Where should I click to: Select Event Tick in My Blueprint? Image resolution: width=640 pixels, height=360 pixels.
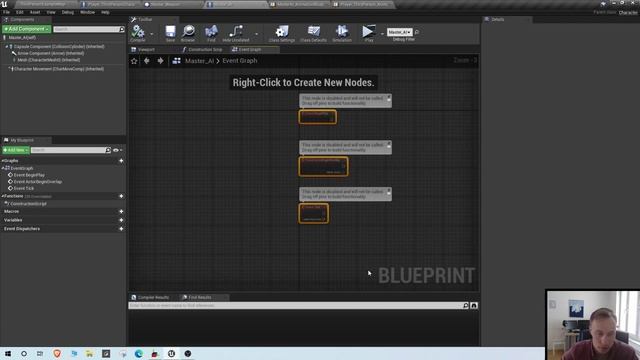tap(24, 188)
